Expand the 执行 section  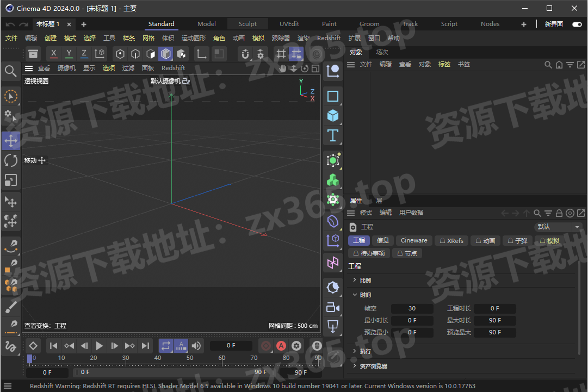point(354,351)
